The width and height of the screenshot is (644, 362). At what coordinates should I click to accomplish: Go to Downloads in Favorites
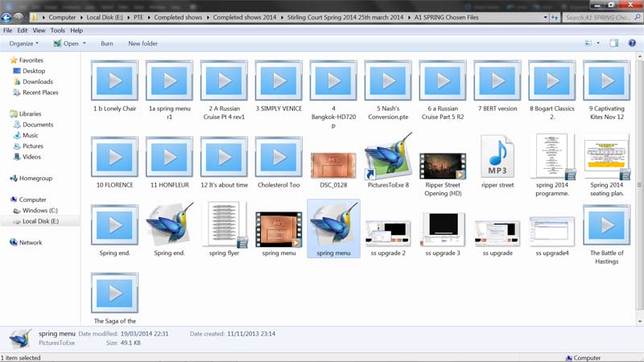coord(37,81)
